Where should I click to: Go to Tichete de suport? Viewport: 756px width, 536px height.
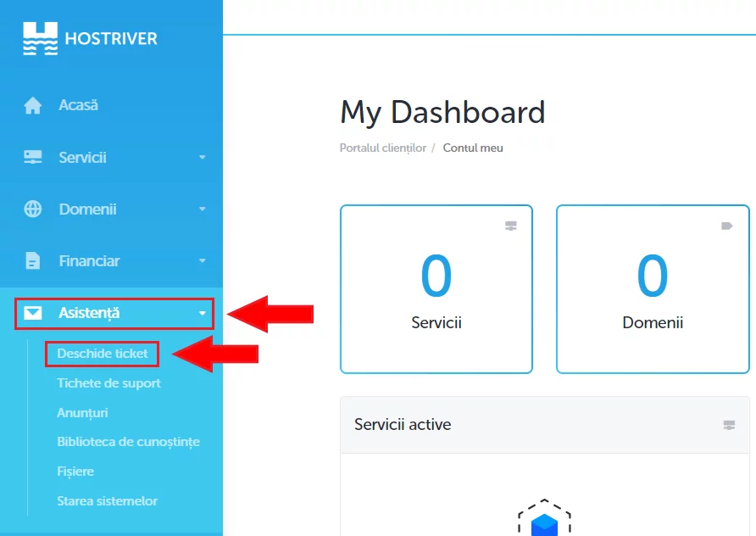coord(108,383)
